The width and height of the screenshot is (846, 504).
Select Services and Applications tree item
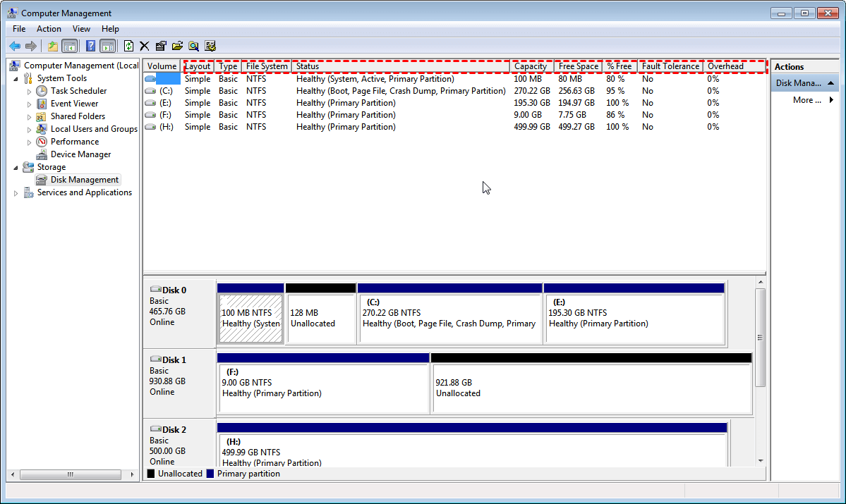pos(84,192)
